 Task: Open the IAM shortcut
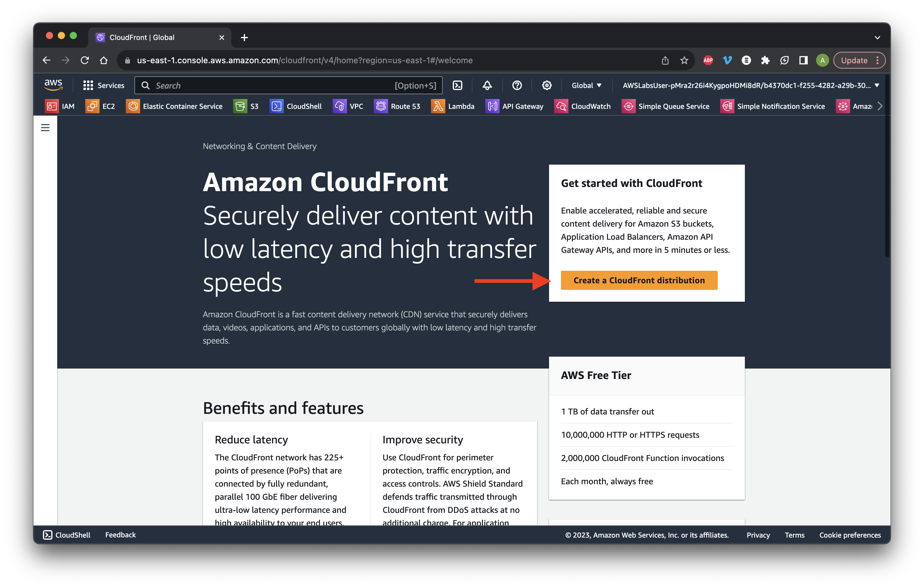click(x=60, y=106)
